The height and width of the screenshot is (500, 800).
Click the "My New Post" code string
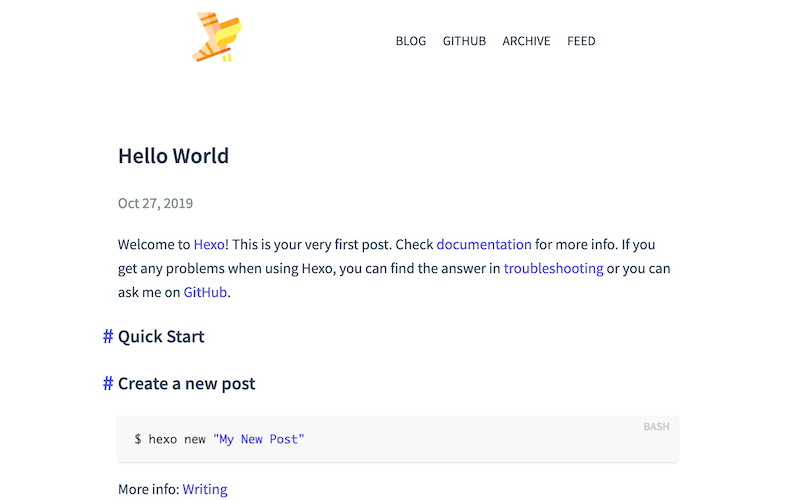[258, 439]
